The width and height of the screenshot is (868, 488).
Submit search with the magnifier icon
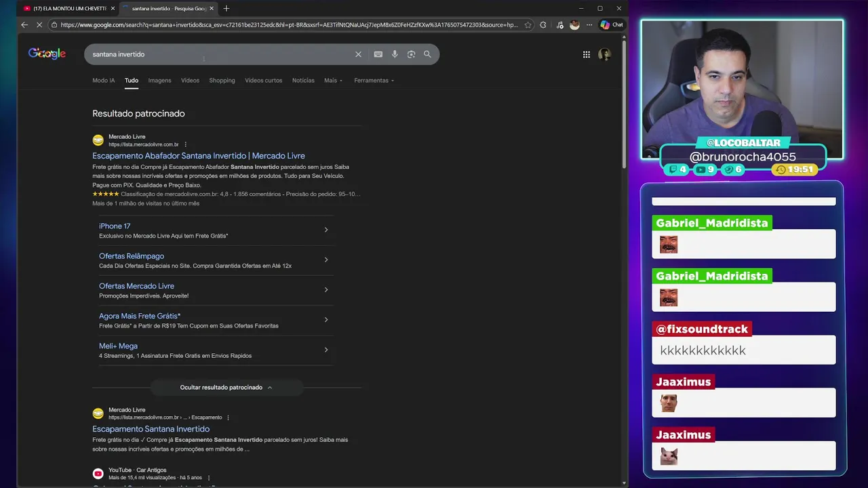click(427, 54)
